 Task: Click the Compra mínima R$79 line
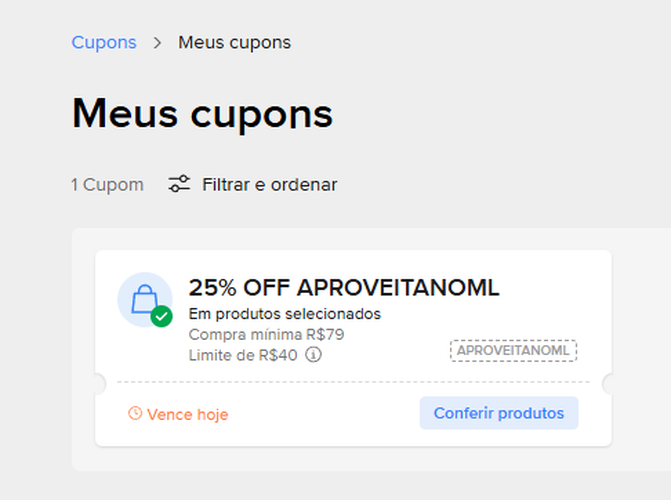coord(267,335)
